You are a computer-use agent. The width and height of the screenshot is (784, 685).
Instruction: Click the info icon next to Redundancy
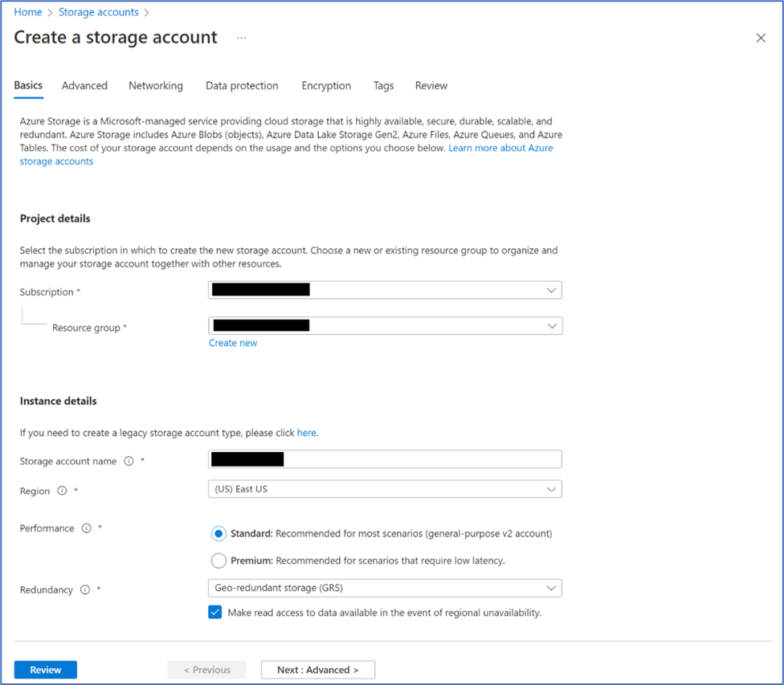point(85,589)
